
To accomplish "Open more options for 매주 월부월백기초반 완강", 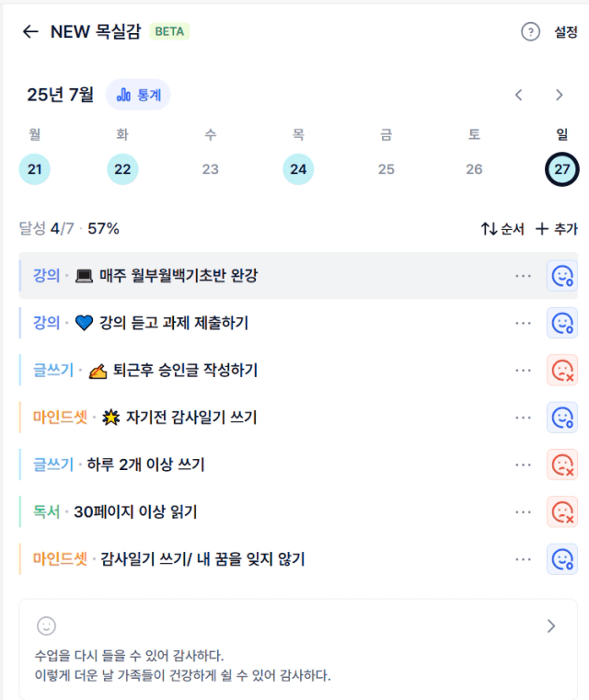I will [523, 276].
